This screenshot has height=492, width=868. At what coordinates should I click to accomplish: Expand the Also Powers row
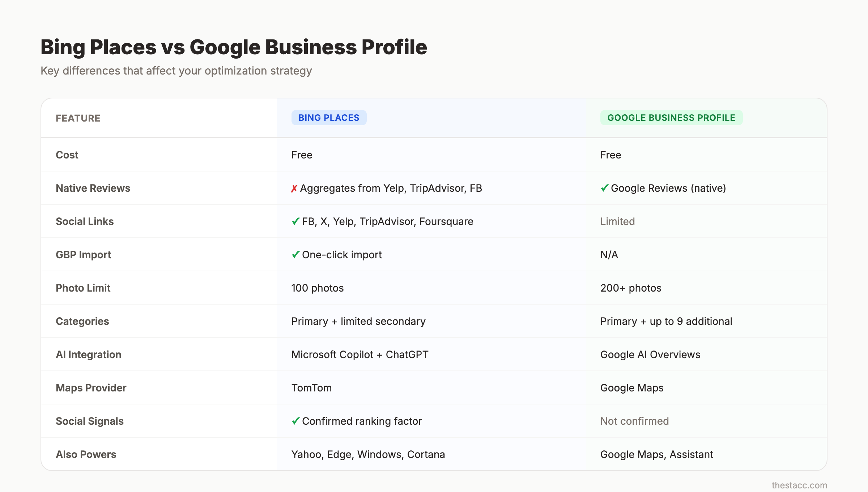click(86, 454)
